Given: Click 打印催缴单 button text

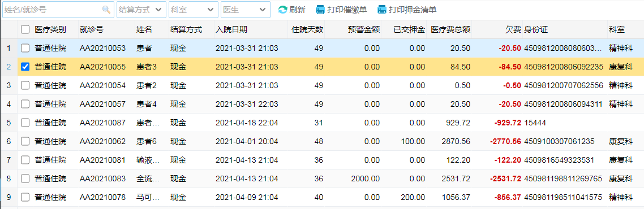Looking at the screenshot, I should click(347, 10).
